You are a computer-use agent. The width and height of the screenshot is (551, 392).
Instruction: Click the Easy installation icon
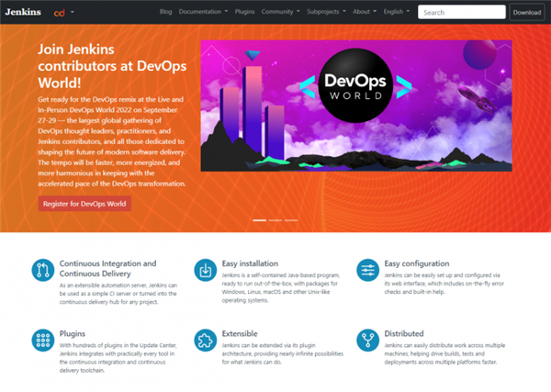206,270
